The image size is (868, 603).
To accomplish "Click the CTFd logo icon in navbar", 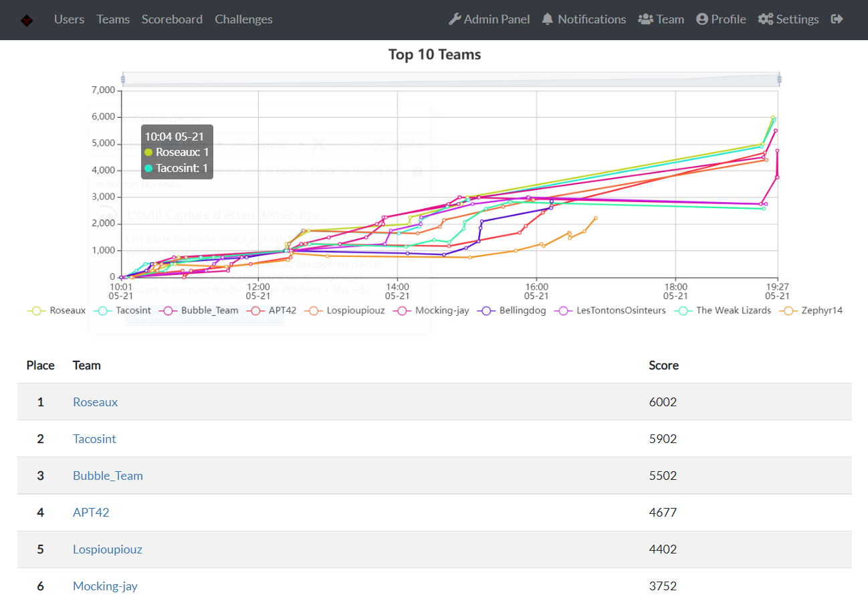I will pyautogui.click(x=27, y=20).
